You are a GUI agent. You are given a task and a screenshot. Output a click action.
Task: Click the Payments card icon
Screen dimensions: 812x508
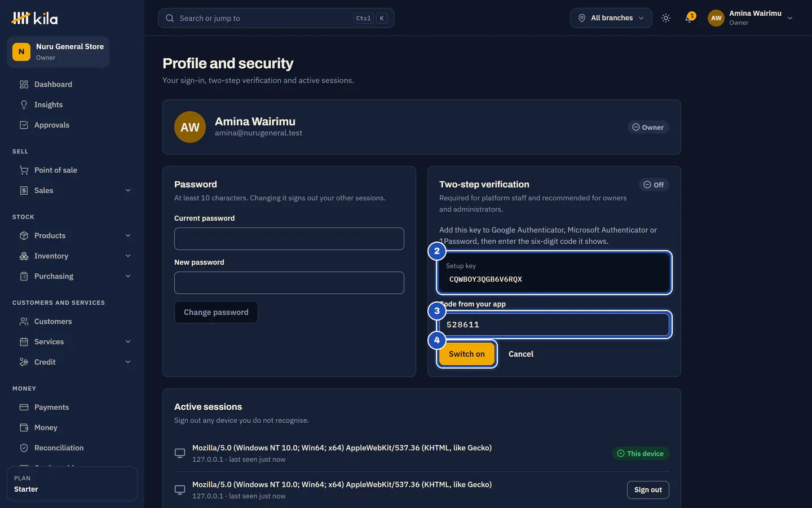pyautogui.click(x=24, y=408)
